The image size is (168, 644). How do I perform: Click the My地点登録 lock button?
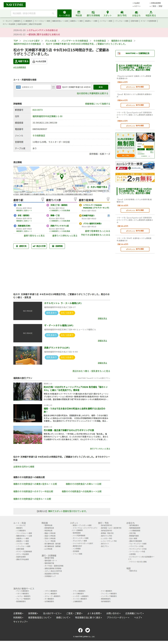pyautogui.click(x=39, y=61)
